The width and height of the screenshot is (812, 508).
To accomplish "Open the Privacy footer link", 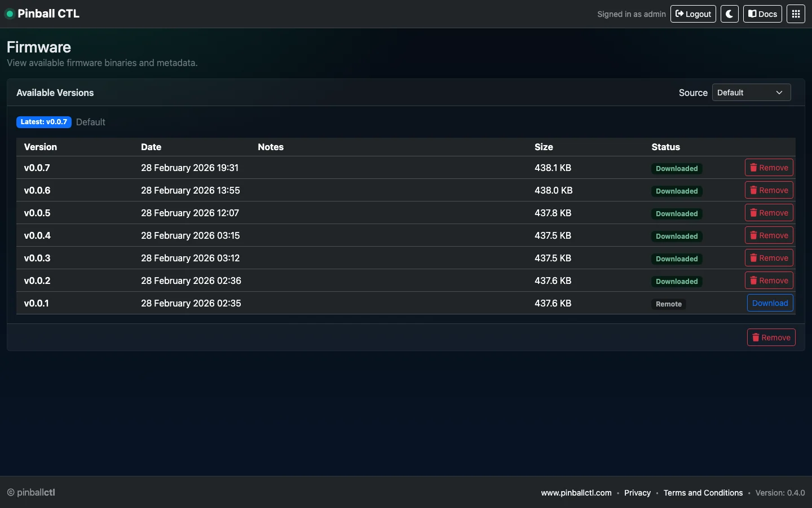I will [x=637, y=493].
